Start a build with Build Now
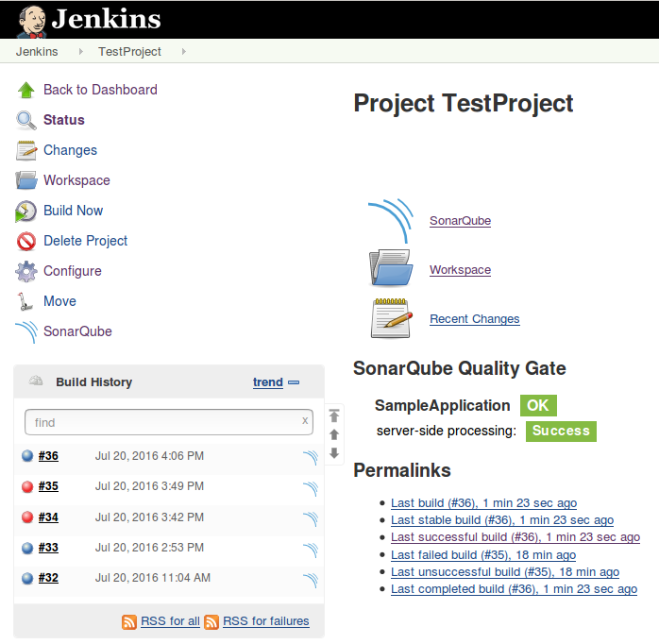The image size is (659, 644). tap(73, 211)
